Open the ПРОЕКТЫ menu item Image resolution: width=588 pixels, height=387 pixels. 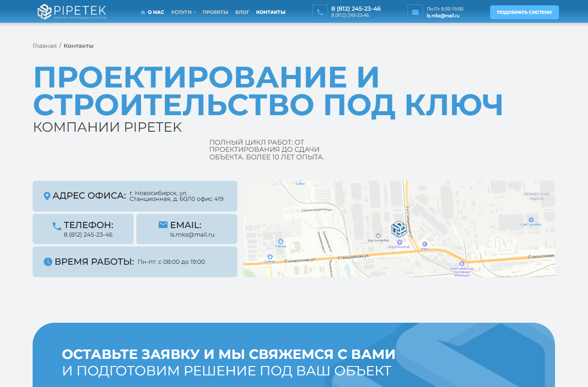pyautogui.click(x=215, y=12)
